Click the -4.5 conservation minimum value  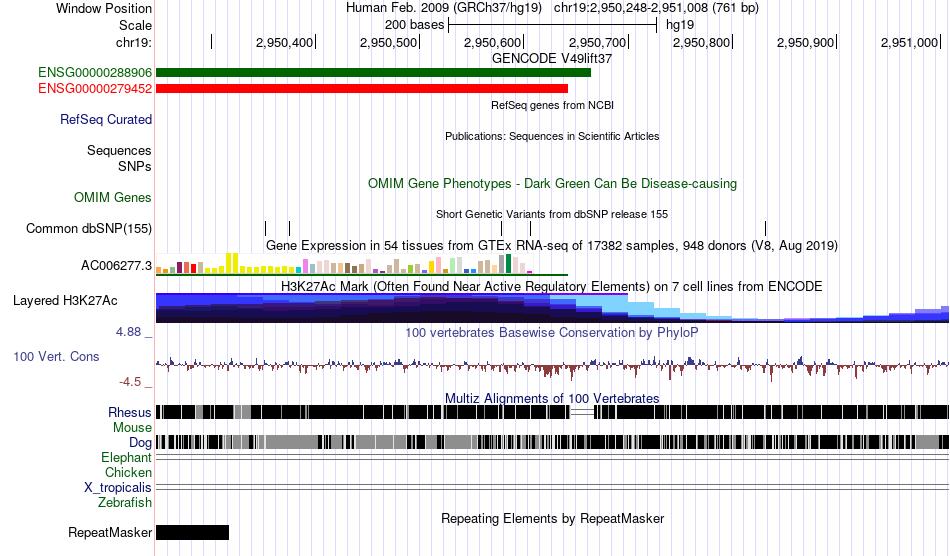tap(130, 382)
